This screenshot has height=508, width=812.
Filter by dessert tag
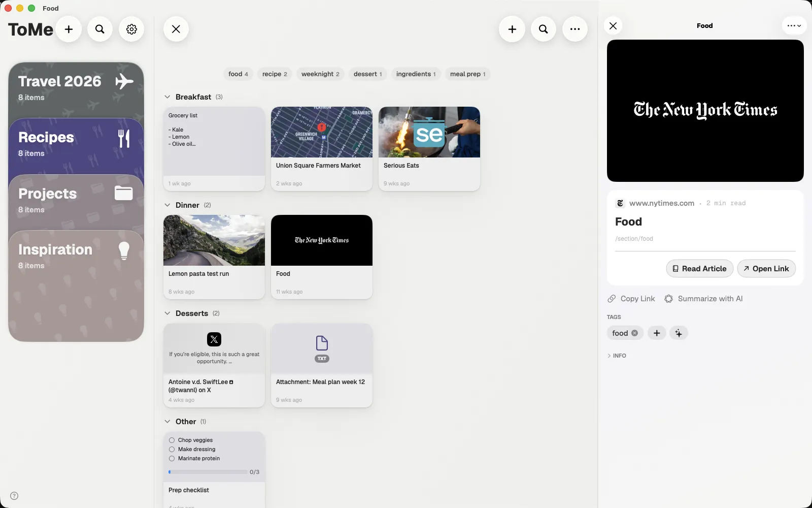[x=367, y=74]
